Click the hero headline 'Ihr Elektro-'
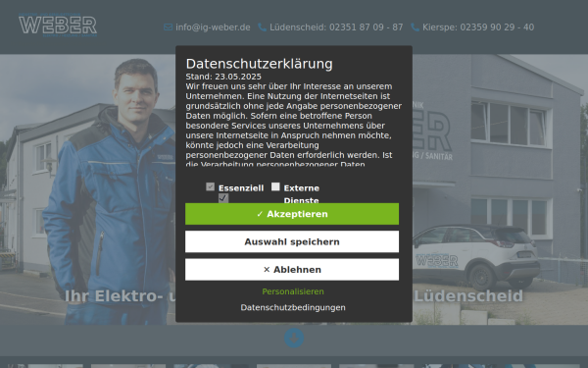588x368 pixels. (x=114, y=296)
